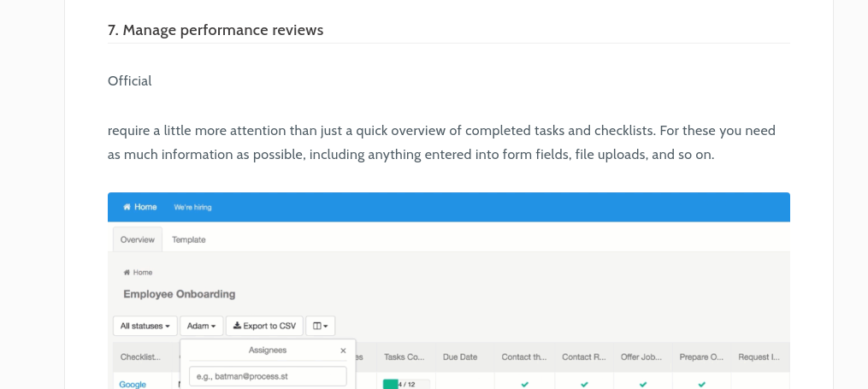Click the Employee Onboarding title
Image resolution: width=868 pixels, height=389 pixels.
coord(180,294)
